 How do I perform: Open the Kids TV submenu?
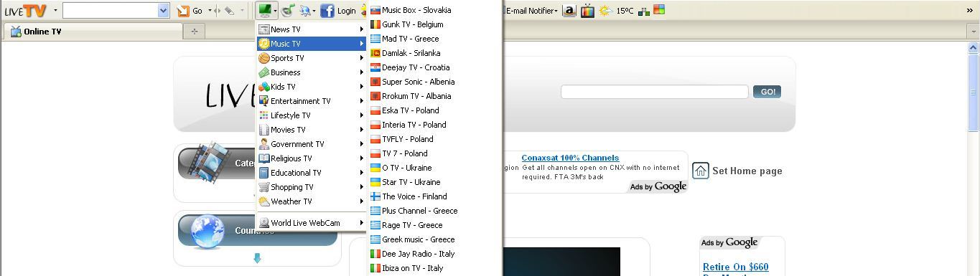(x=312, y=87)
